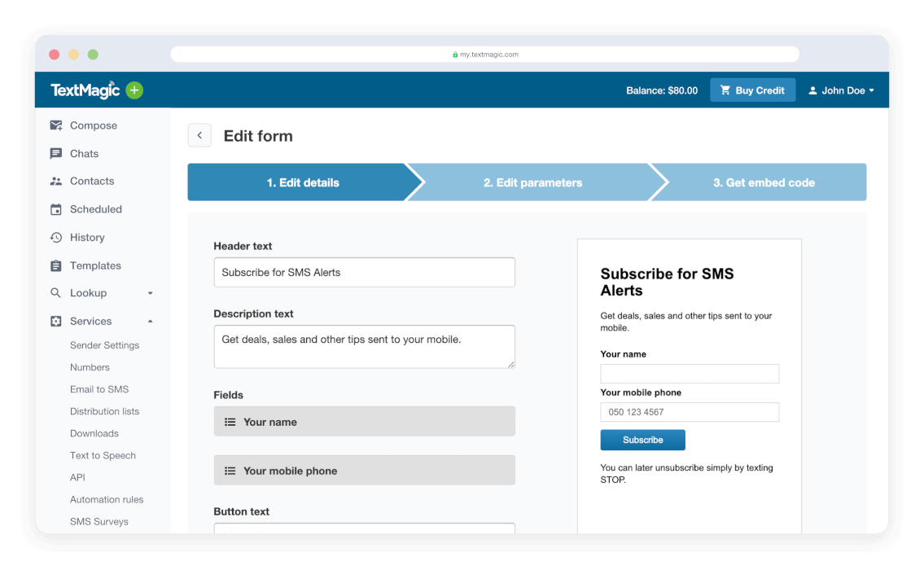Collapse the Services menu arrow
This screenshot has height=570, width=924.
(151, 322)
